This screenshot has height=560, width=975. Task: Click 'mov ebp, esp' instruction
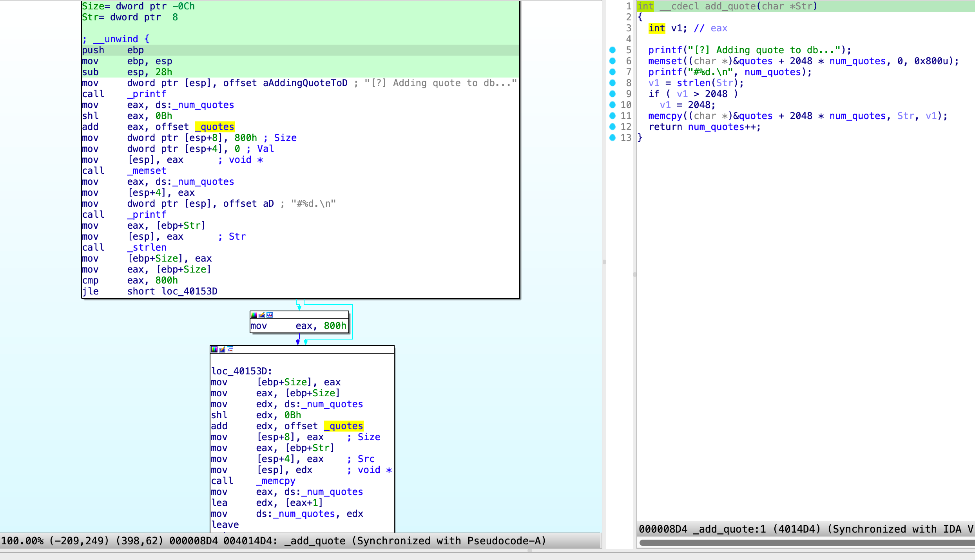(x=127, y=61)
